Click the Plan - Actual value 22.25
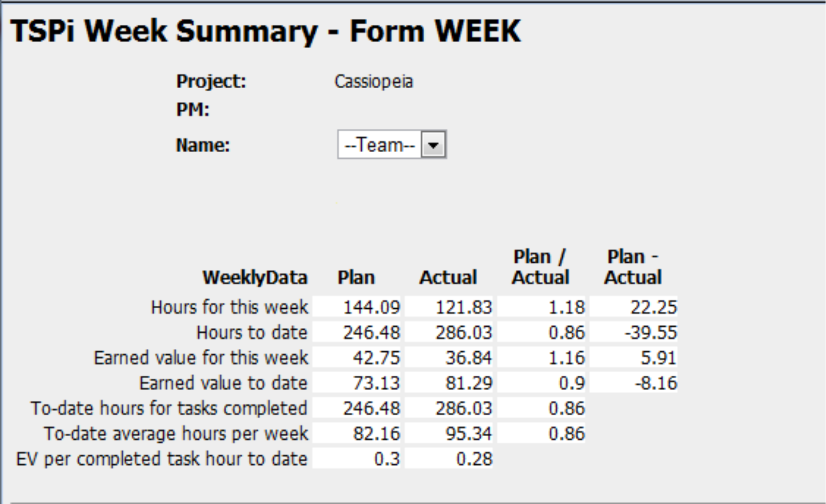826x504 pixels. tap(634, 307)
